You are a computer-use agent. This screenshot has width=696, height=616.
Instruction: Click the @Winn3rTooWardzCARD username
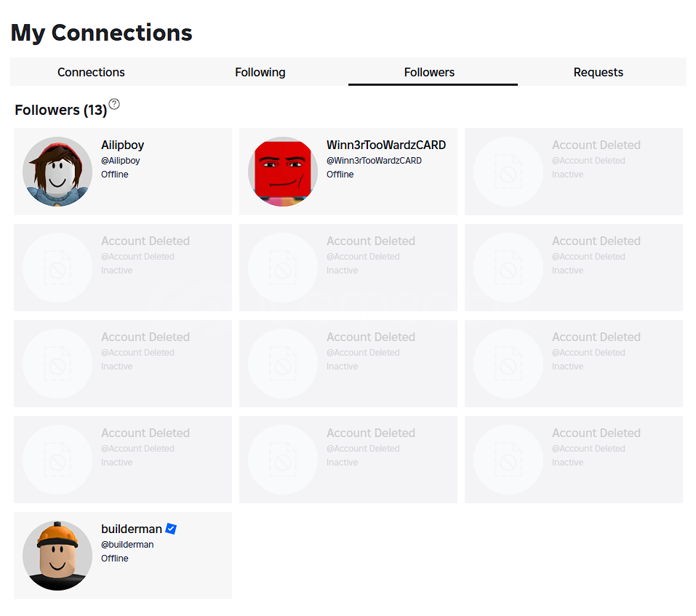375,161
